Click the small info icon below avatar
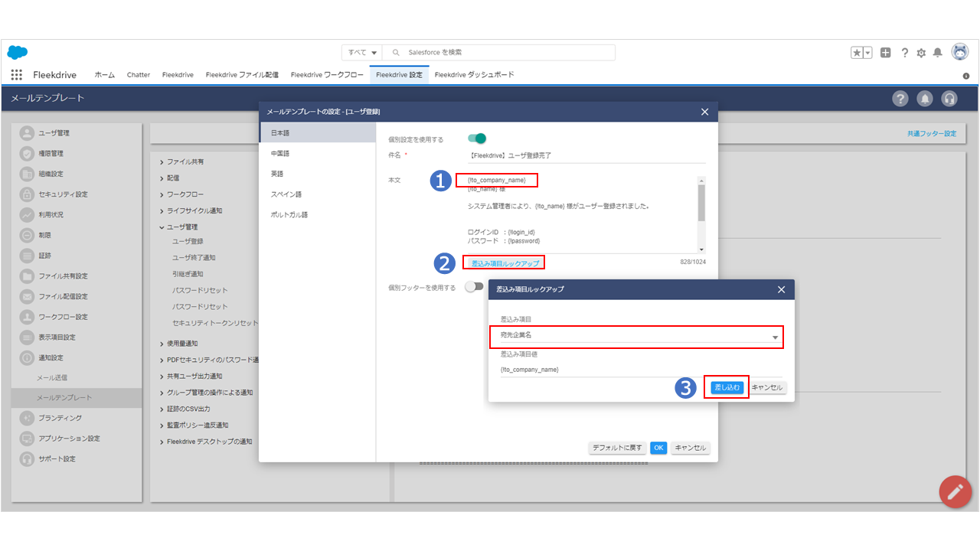 (x=965, y=76)
